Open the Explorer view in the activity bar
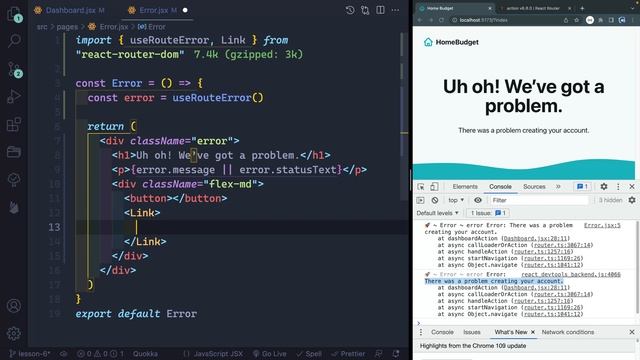The width and height of the screenshot is (640, 360). pyautogui.click(x=13, y=14)
